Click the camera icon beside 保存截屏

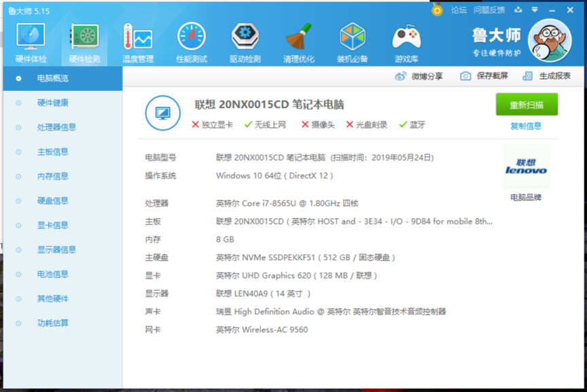[x=465, y=76]
